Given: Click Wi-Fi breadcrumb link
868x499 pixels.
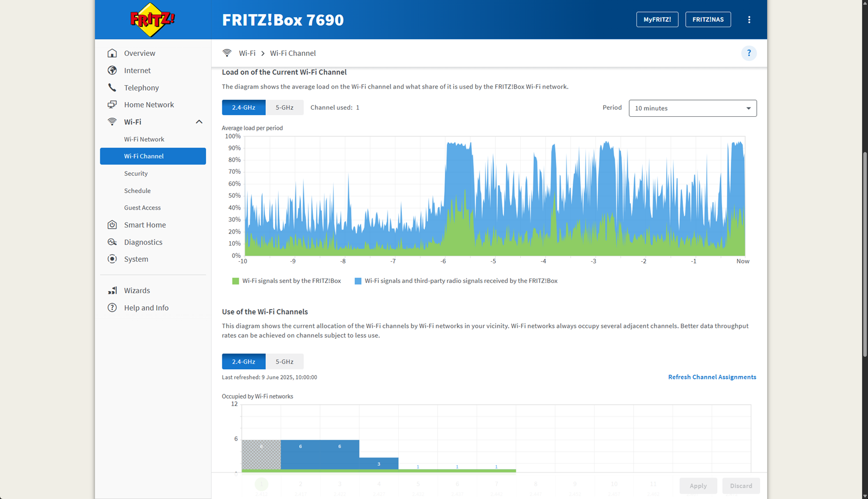Looking at the screenshot, I should click(247, 53).
